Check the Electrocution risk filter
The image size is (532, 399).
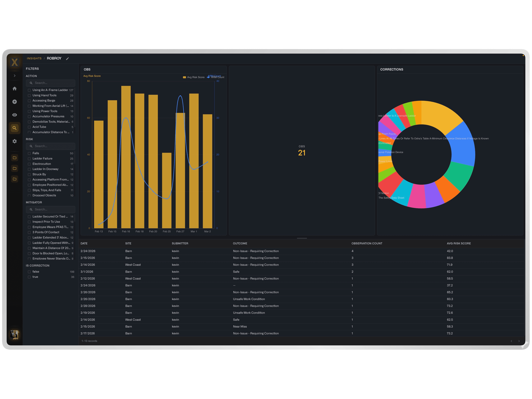click(29, 164)
